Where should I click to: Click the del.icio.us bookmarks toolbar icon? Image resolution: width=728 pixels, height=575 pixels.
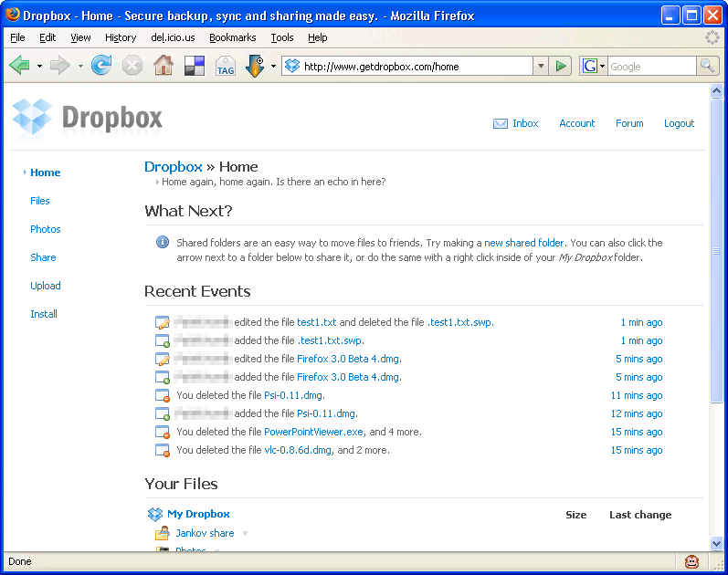(x=195, y=66)
